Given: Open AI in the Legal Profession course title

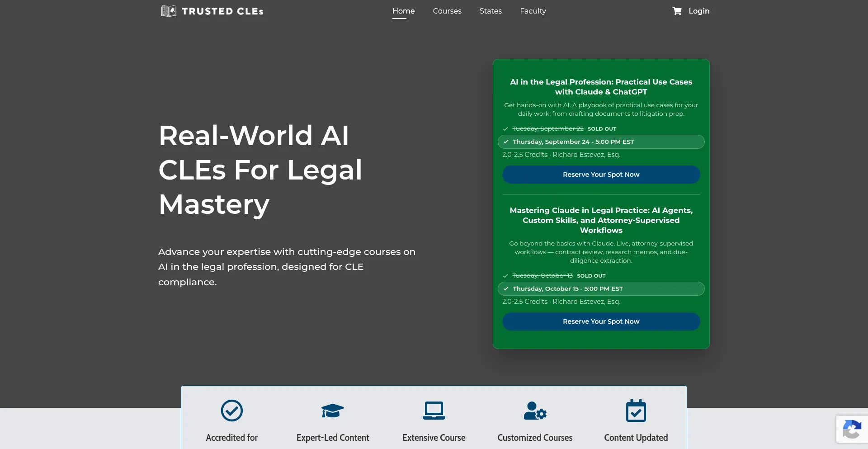Looking at the screenshot, I should pyautogui.click(x=601, y=87).
